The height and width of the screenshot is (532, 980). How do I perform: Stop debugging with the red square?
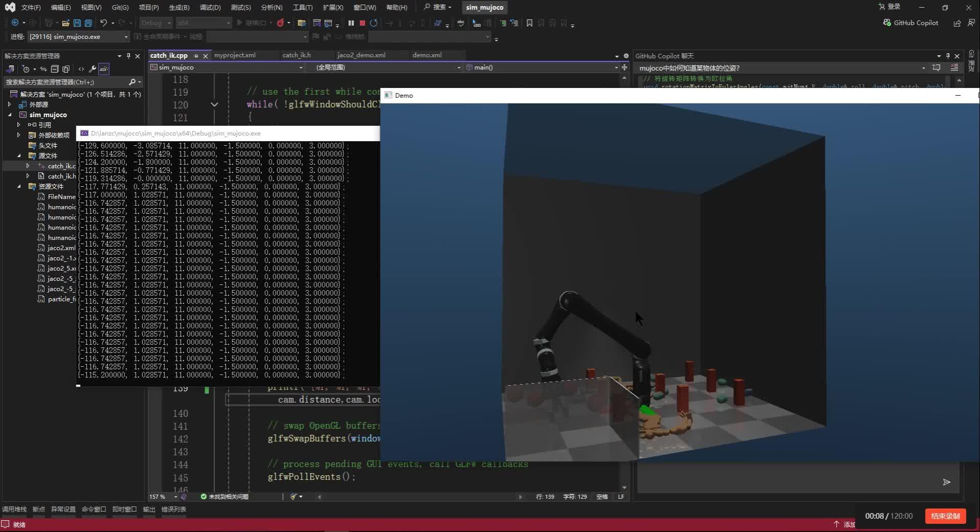362,23
